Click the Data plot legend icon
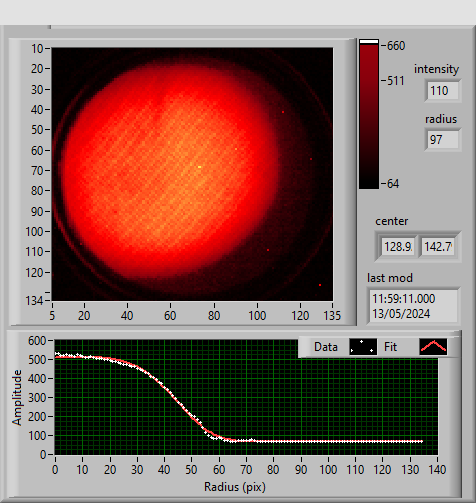Image resolution: width=476 pixels, height=503 pixels. click(363, 347)
